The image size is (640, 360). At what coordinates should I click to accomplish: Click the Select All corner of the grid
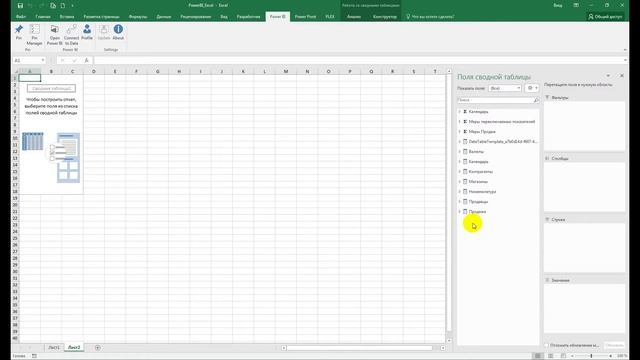(x=16, y=71)
